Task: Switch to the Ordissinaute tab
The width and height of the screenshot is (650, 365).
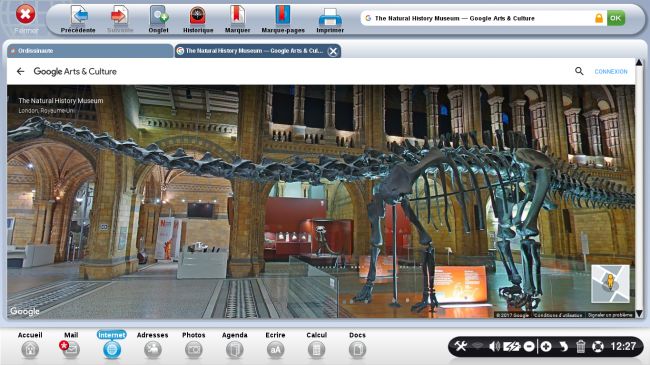Action: [x=90, y=51]
